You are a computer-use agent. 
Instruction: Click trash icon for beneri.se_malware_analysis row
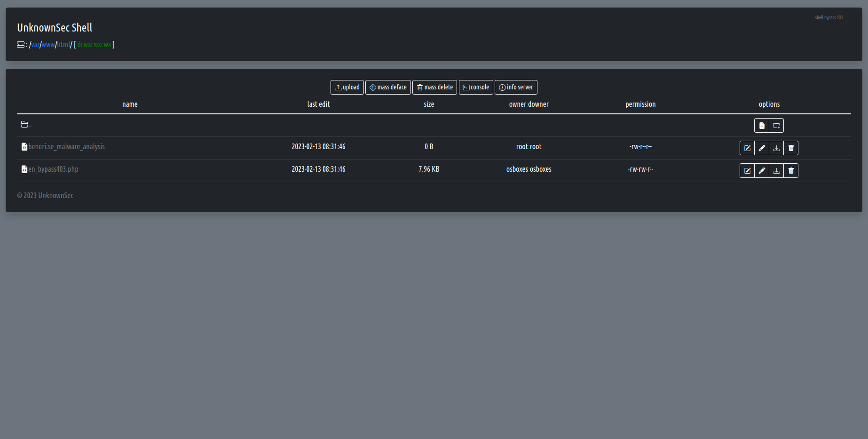791,148
